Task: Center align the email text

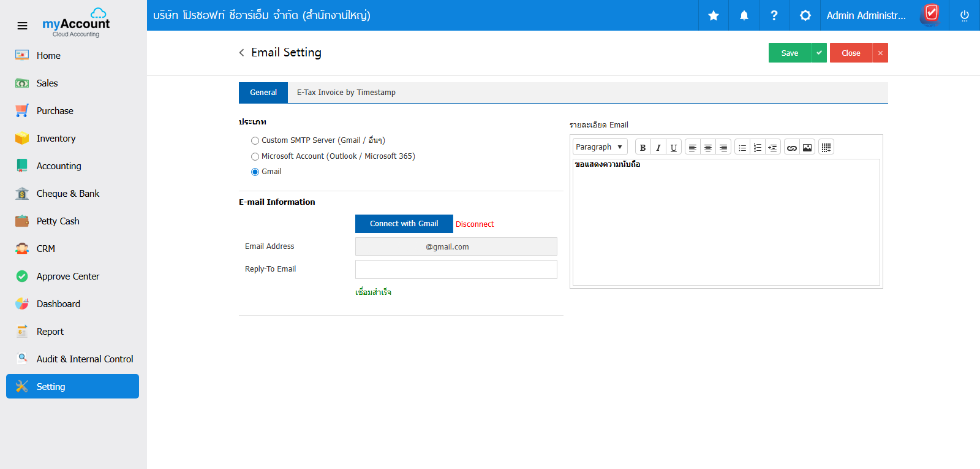Action: coord(707,148)
